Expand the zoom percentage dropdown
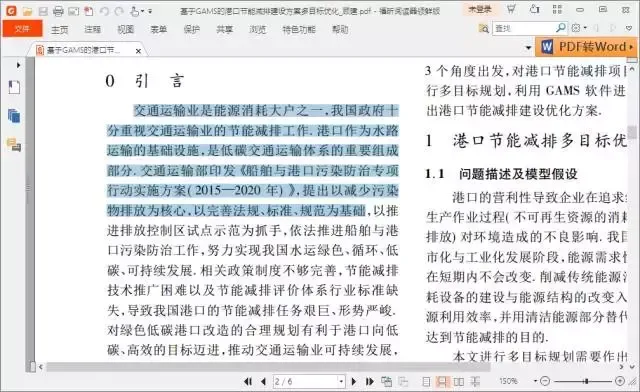This screenshot has height=392, width=640. pyautogui.click(x=535, y=381)
